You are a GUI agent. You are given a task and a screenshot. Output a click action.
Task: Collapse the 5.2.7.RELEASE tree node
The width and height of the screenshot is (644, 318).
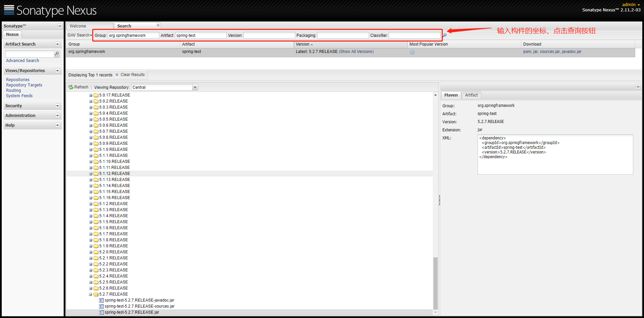click(91, 294)
